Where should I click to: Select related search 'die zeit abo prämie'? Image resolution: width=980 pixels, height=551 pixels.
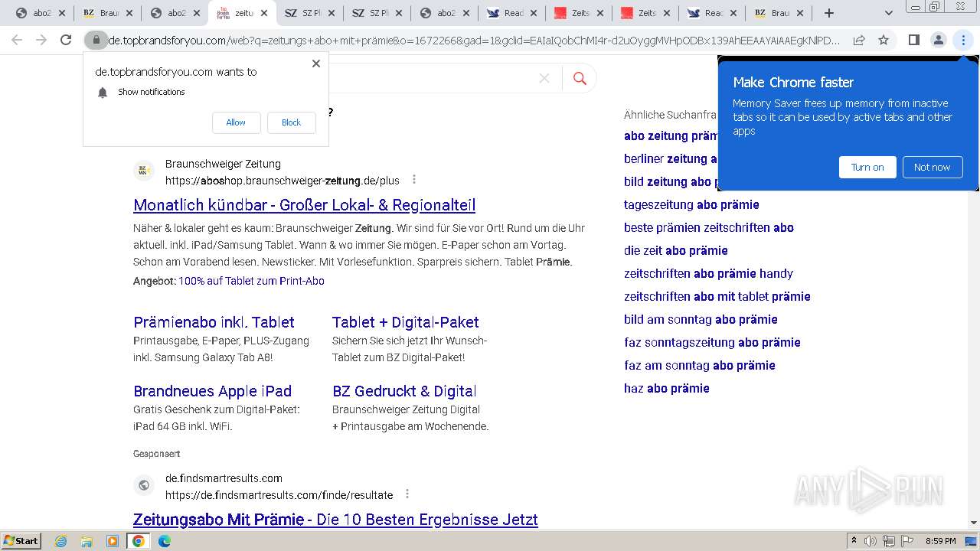(676, 250)
